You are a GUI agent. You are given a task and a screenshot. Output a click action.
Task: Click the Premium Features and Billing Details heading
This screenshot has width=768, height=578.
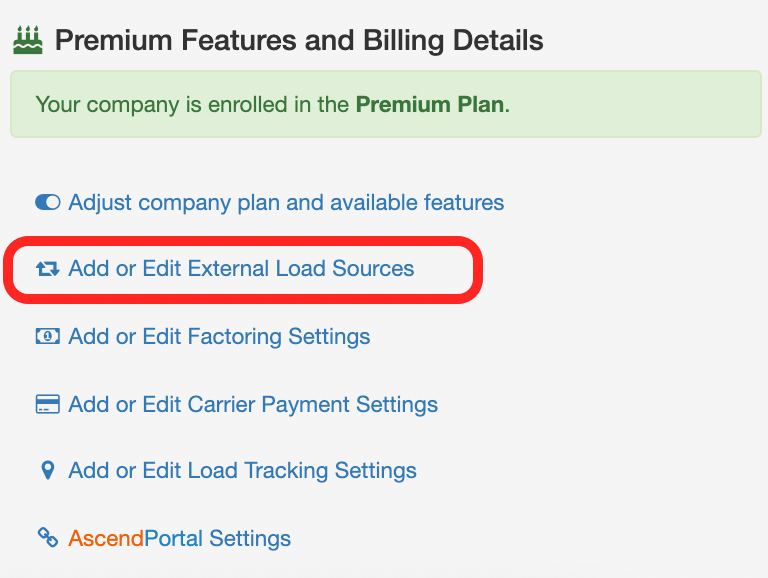(x=299, y=40)
